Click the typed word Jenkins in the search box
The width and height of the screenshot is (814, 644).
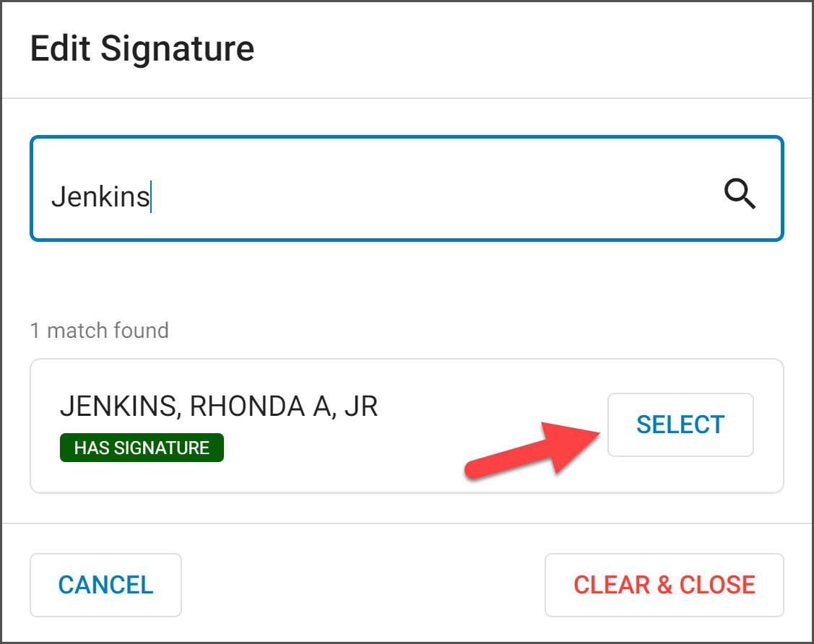(x=100, y=196)
